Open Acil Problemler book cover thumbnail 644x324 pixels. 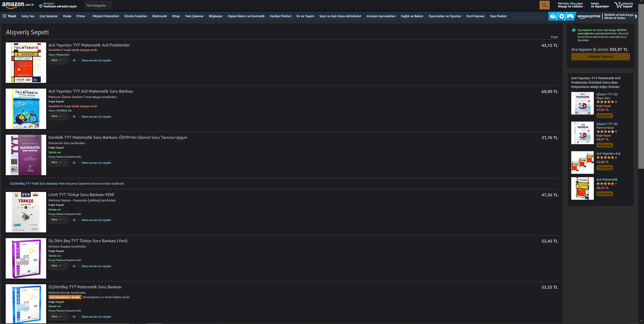[26, 63]
